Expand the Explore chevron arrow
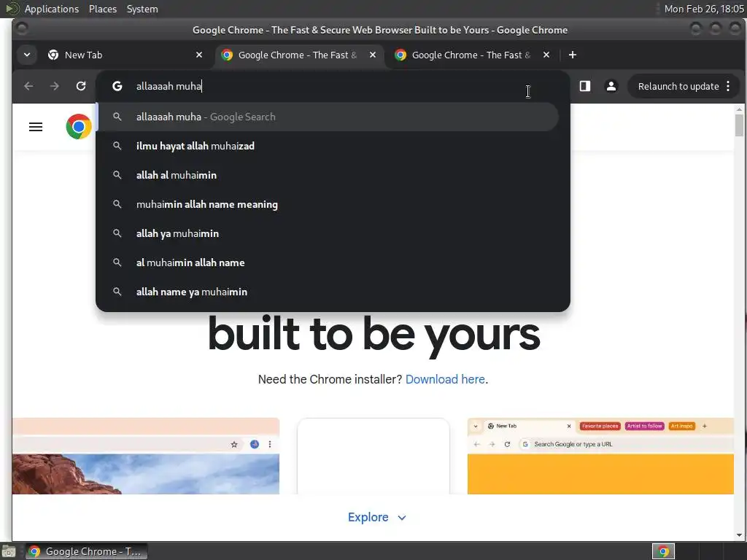Image resolution: width=747 pixels, height=560 pixels. [402, 518]
